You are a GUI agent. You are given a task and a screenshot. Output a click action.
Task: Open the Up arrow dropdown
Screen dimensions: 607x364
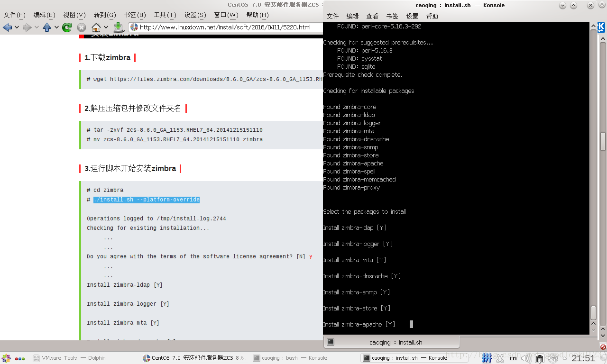pyautogui.click(x=56, y=27)
